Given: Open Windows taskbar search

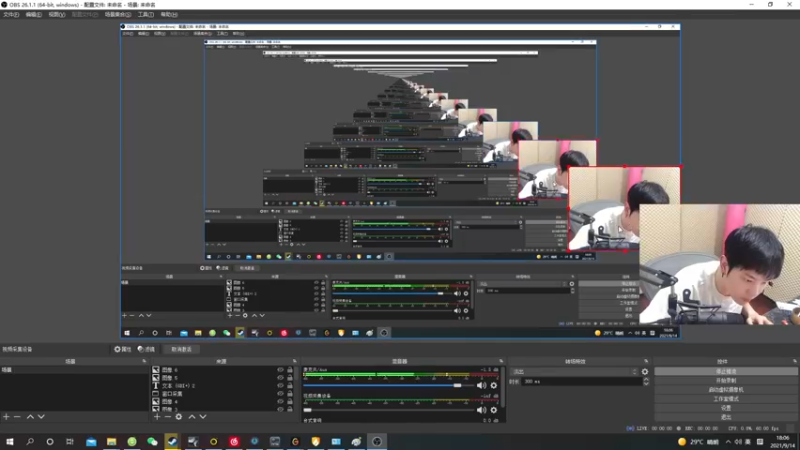Looking at the screenshot, I should [30, 442].
